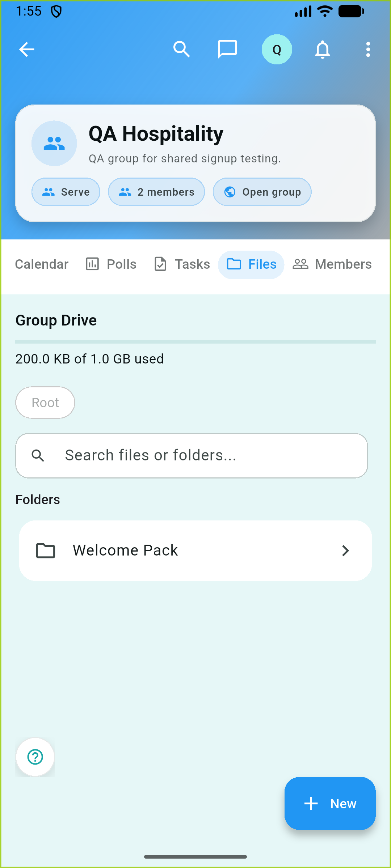The height and width of the screenshot is (868, 391).
Task: Click the Root breadcrumb chip
Action: click(45, 403)
